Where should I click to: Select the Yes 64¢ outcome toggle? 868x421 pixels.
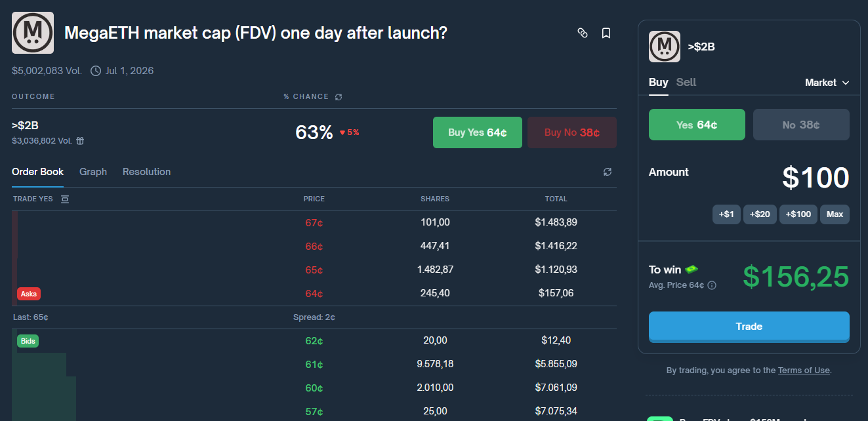697,124
